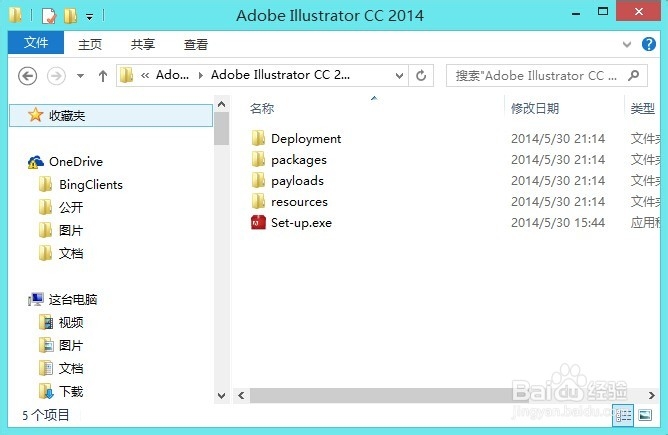668x435 pixels.
Task: Click the search box for this folder
Action: click(x=545, y=75)
